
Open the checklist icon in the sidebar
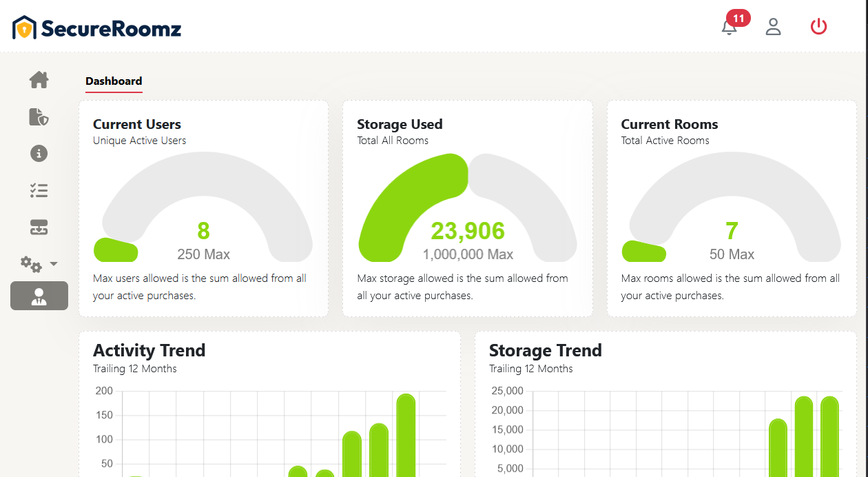[x=39, y=190]
